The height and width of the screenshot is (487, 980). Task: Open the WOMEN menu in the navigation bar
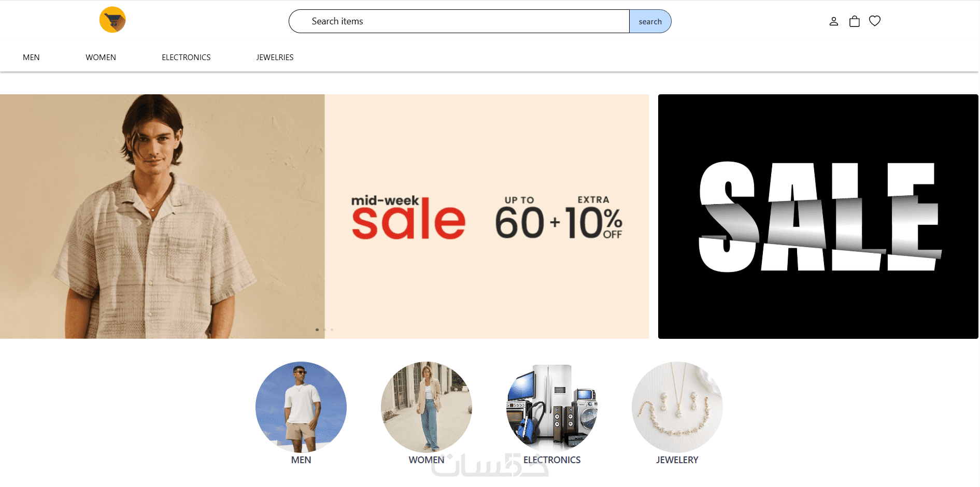click(x=101, y=58)
